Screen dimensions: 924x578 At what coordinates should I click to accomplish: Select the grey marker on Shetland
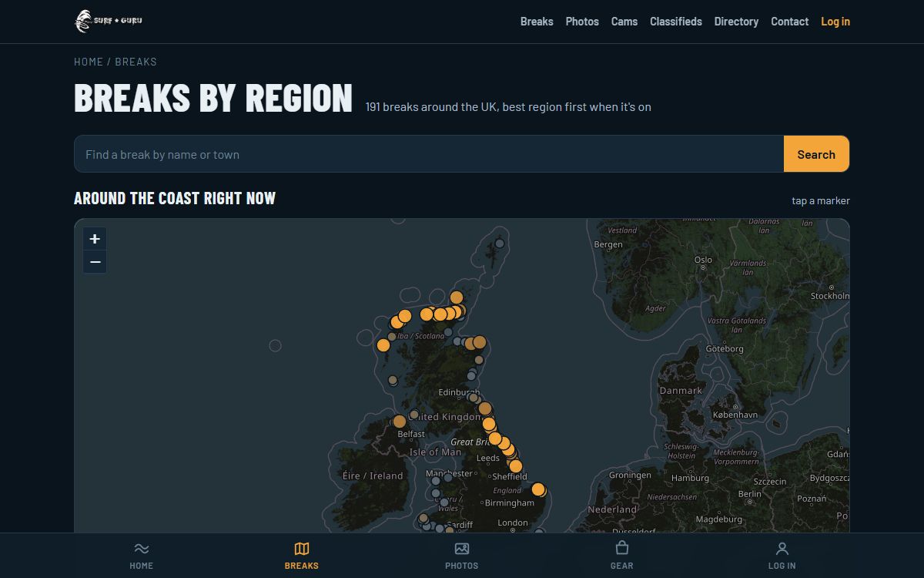pyautogui.click(x=500, y=244)
